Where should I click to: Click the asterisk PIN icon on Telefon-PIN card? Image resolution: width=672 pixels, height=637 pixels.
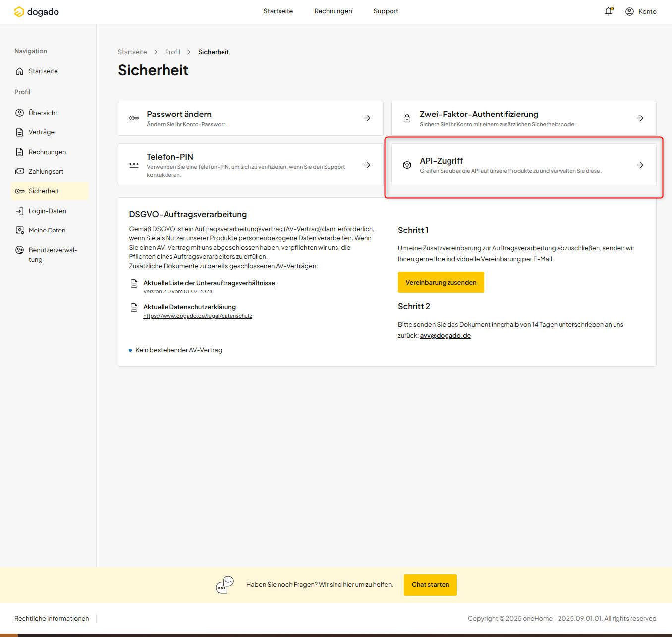coord(134,165)
